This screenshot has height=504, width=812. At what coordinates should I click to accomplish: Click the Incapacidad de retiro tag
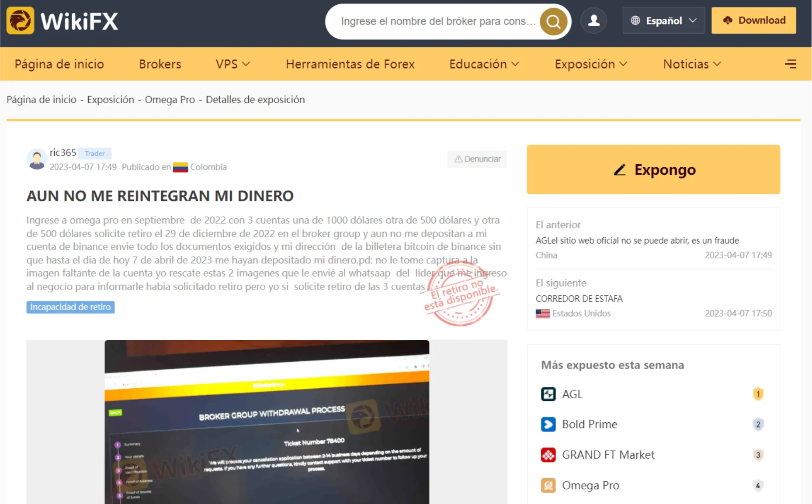pyautogui.click(x=70, y=307)
